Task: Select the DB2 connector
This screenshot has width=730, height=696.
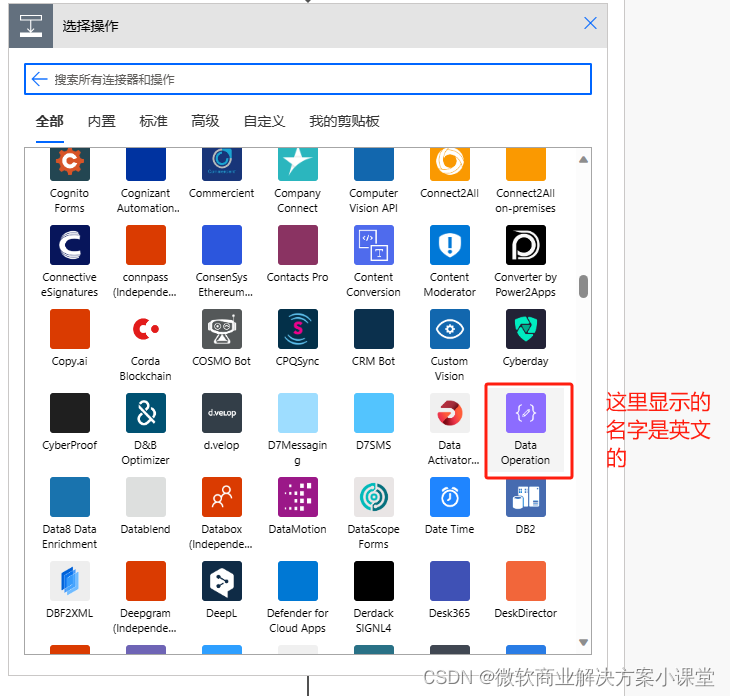Action: [526, 497]
